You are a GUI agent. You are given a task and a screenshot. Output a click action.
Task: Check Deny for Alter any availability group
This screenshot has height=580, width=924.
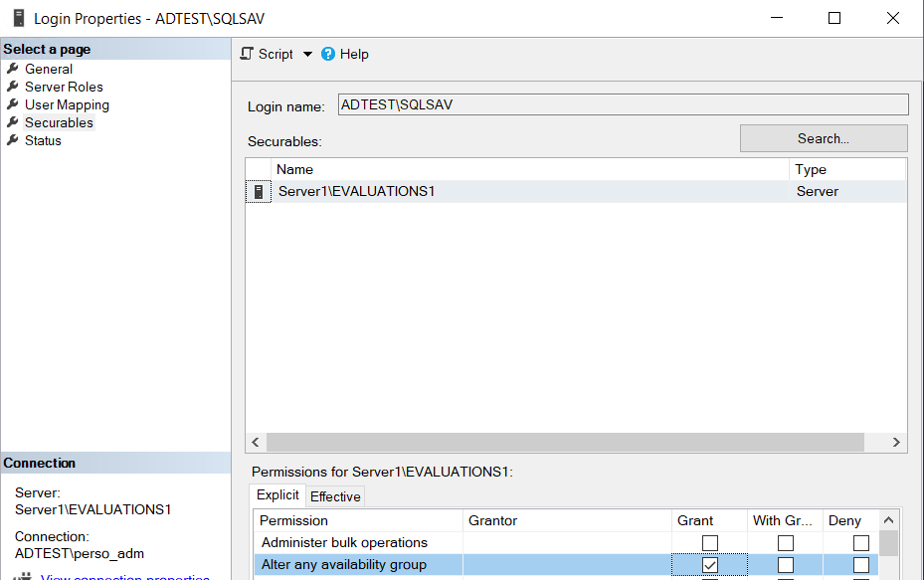[x=861, y=565]
